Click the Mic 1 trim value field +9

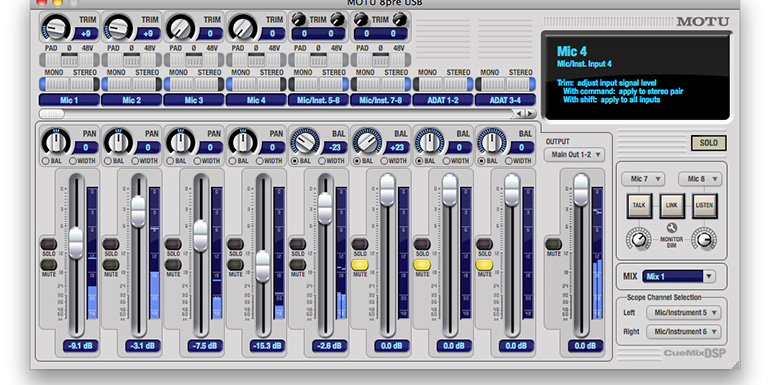click(86, 34)
